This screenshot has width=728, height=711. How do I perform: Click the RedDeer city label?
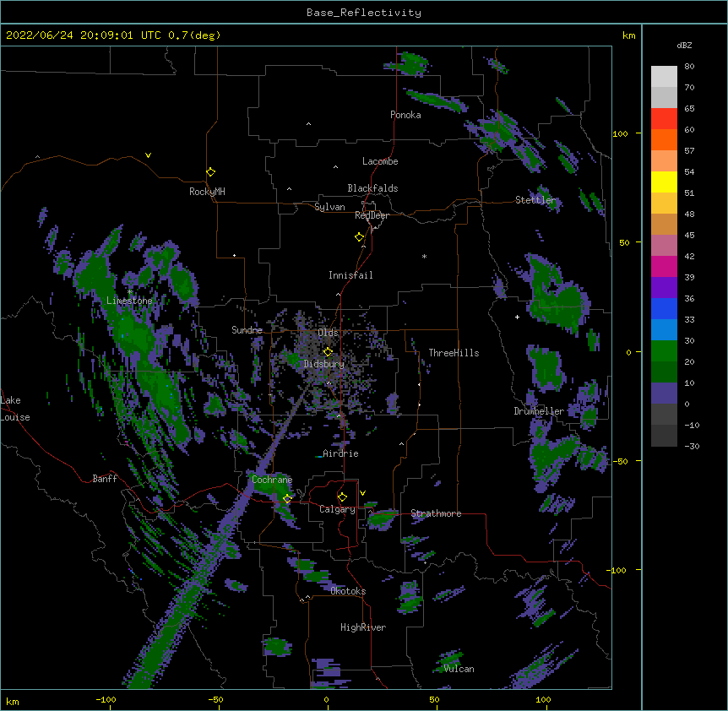pos(372,215)
